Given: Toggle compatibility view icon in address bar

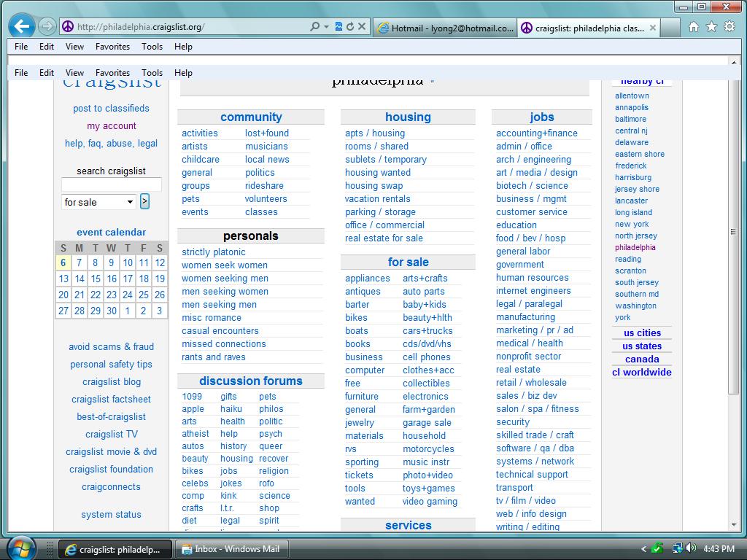Looking at the screenshot, I should (x=338, y=27).
